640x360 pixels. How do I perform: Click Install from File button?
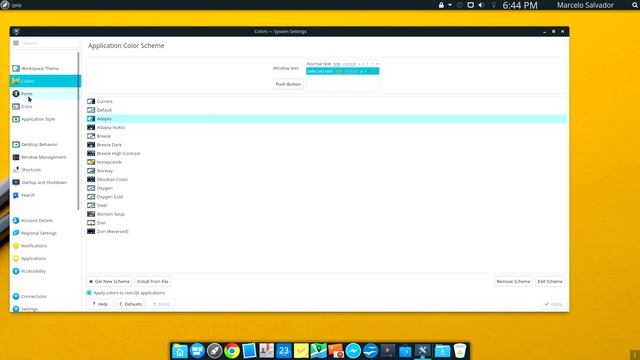[x=153, y=281]
